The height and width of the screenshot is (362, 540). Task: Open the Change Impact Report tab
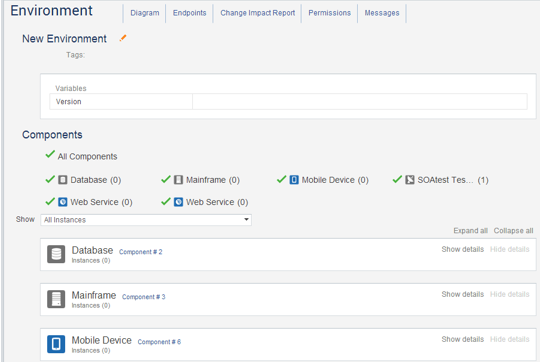pos(258,13)
